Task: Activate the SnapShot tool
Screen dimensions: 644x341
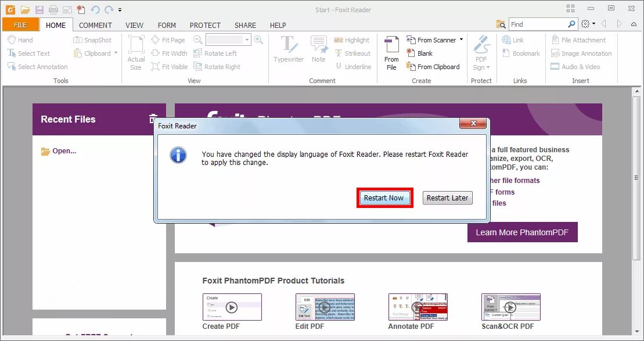Action: (92, 40)
